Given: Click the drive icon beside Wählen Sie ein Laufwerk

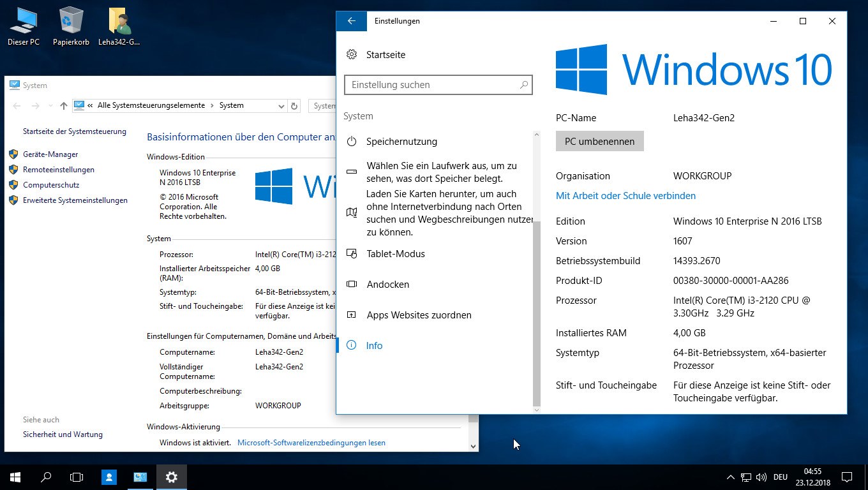Looking at the screenshot, I should tap(352, 172).
